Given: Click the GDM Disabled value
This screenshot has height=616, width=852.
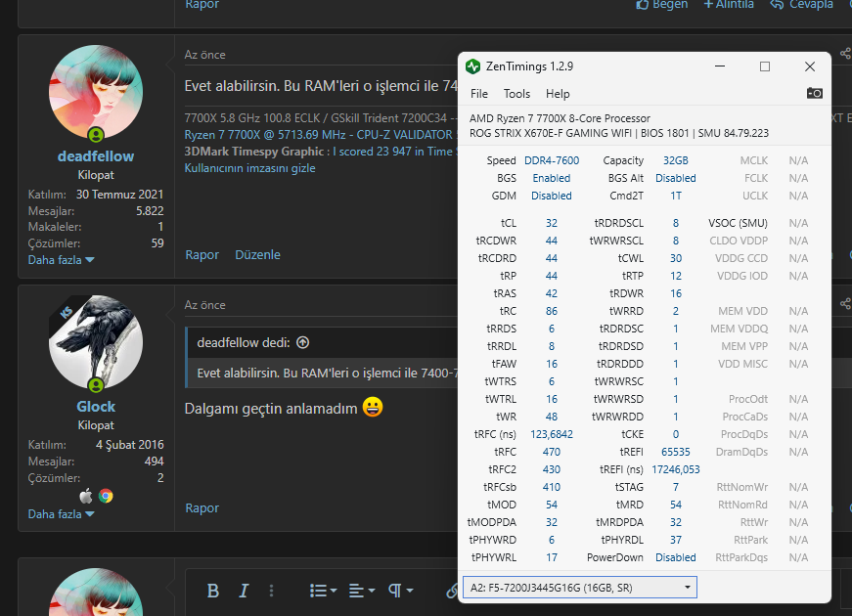Looking at the screenshot, I should 552,196.
